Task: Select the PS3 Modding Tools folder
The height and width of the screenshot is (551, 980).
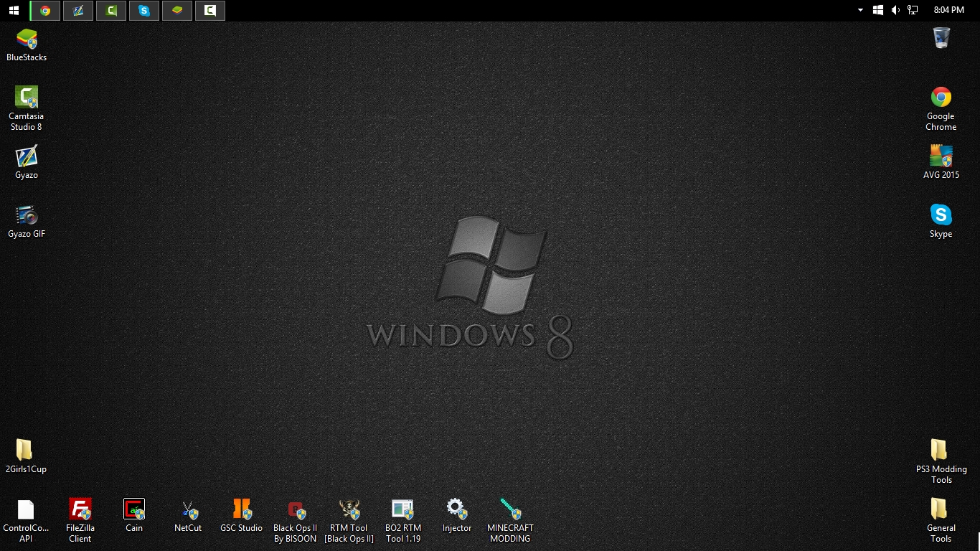Action: pos(941,461)
